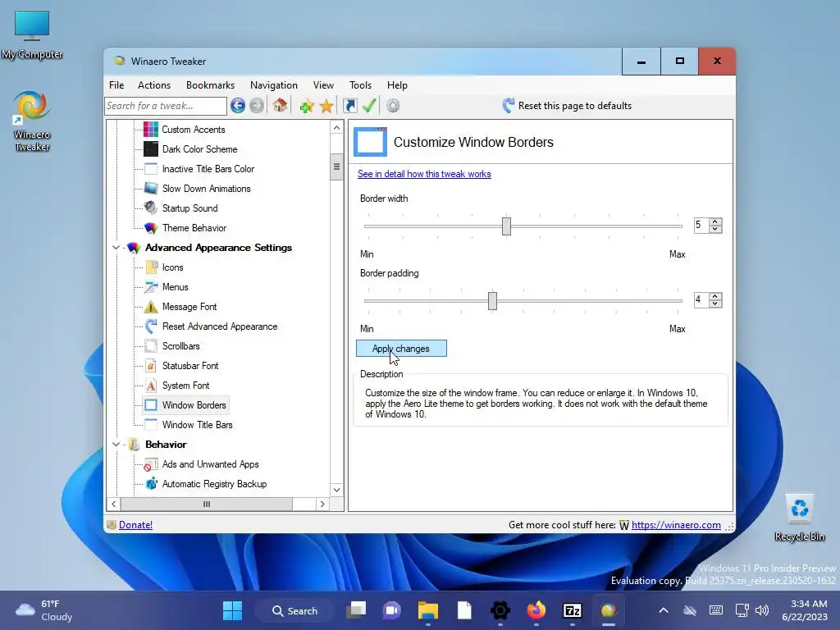This screenshot has width=840, height=630.
Task: Click Reset this page to defaults
Action: (x=567, y=106)
